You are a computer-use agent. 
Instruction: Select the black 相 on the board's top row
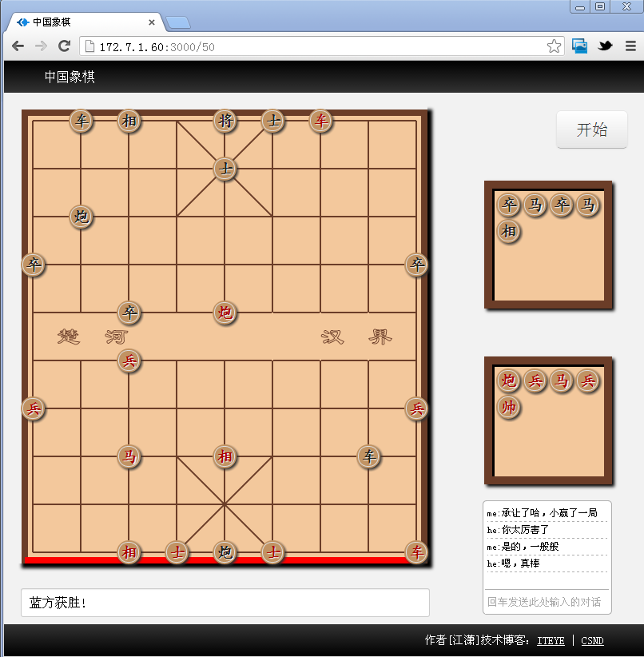click(129, 121)
